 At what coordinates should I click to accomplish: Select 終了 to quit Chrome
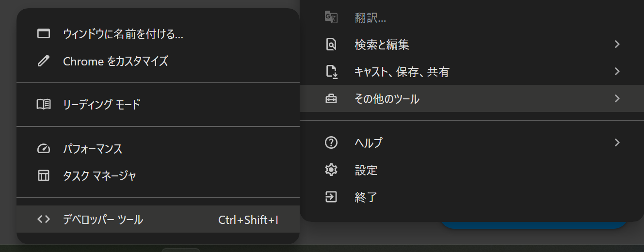[366, 197]
